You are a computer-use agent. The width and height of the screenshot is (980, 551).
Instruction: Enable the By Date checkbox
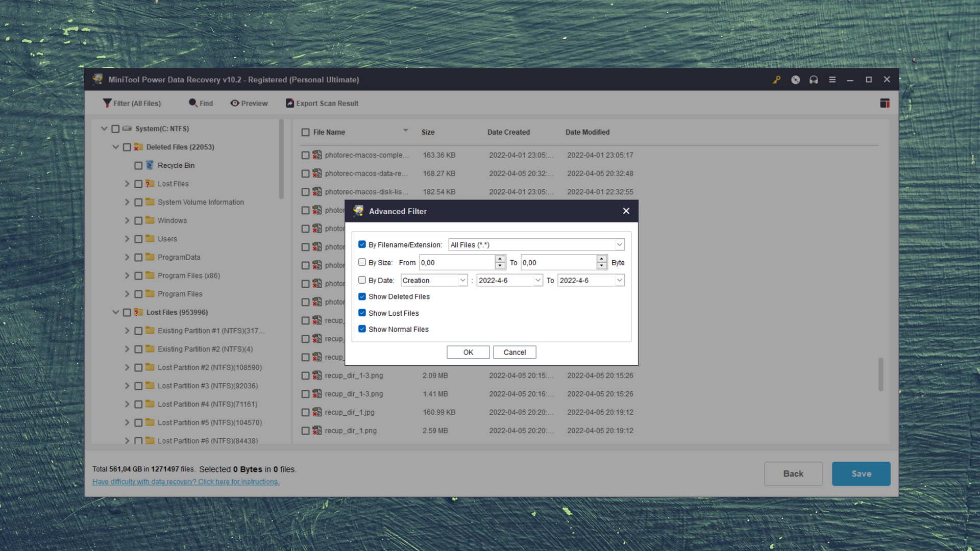362,280
